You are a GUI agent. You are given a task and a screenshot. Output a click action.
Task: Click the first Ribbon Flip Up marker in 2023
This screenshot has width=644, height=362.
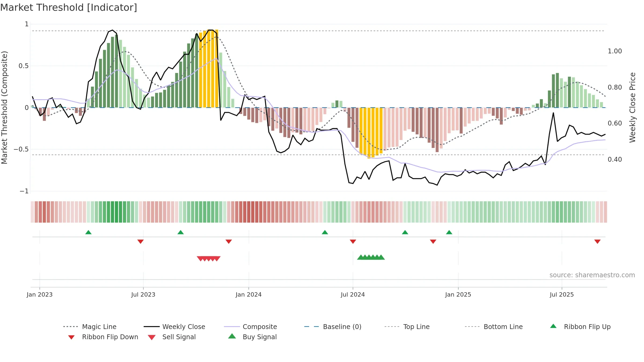[x=89, y=232]
